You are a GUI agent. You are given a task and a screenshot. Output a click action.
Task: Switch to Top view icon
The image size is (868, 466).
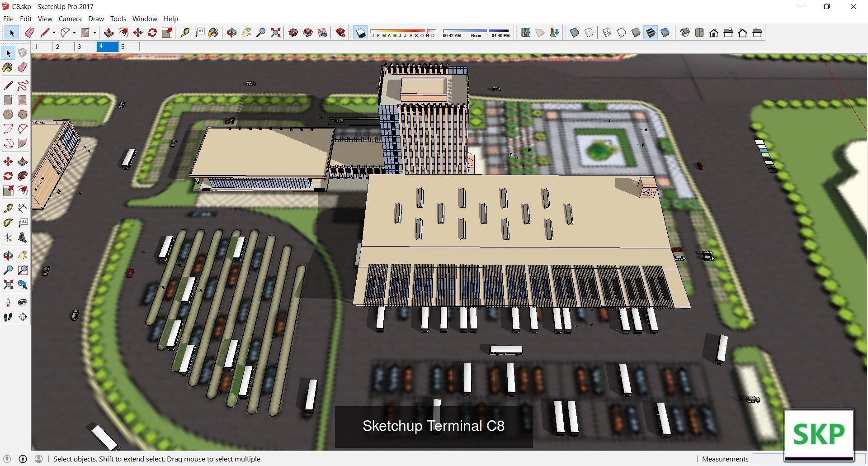coord(699,33)
